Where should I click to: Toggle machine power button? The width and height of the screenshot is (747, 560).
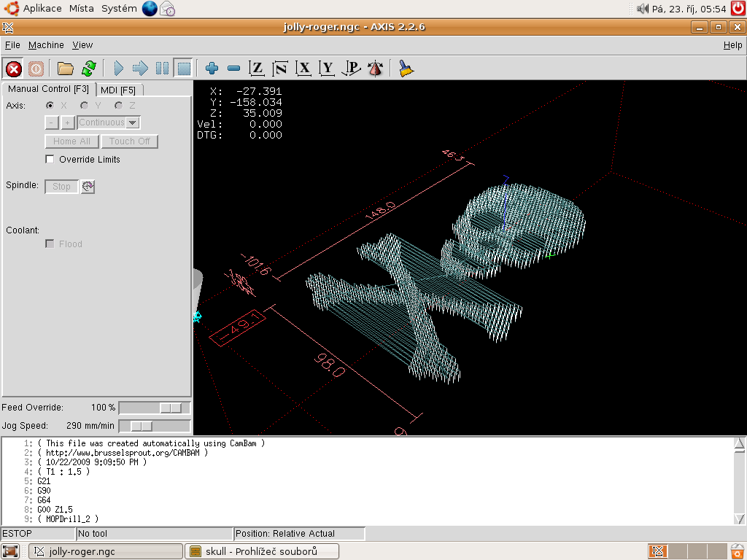pos(36,69)
